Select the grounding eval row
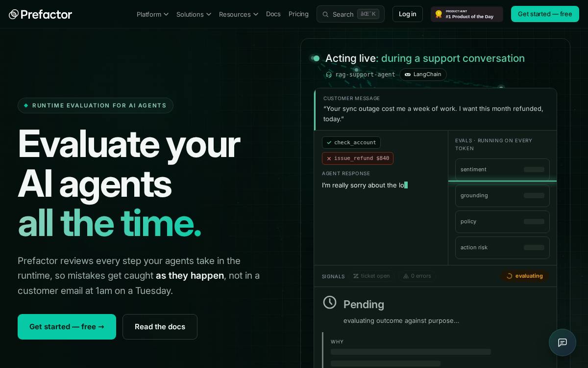This screenshot has height=368, width=588. click(502, 195)
